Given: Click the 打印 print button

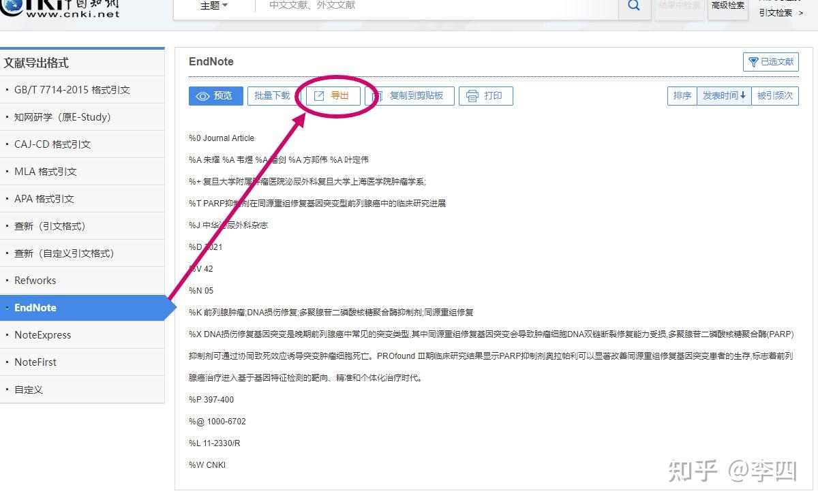Looking at the screenshot, I should coord(486,96).
